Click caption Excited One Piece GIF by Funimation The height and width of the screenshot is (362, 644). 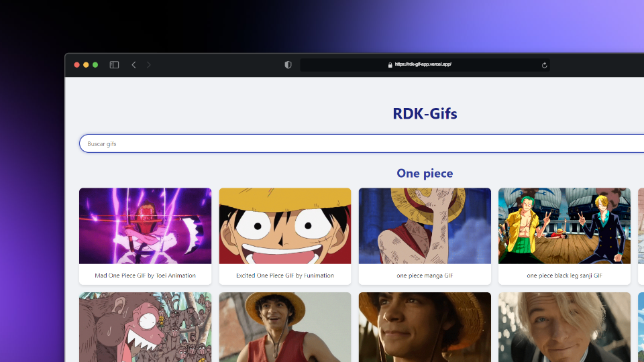(285, 276)
